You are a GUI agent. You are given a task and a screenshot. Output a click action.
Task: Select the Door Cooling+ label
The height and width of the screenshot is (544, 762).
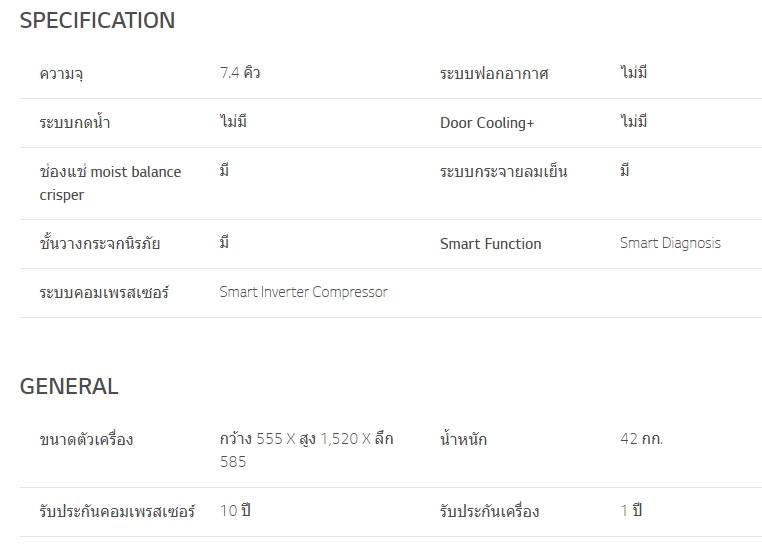[487, 123]
